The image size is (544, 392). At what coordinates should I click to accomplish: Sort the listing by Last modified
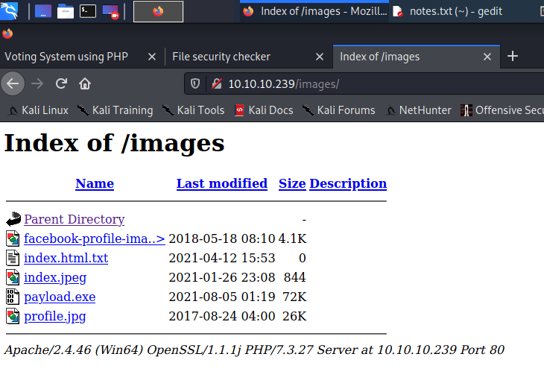(221, 183)
